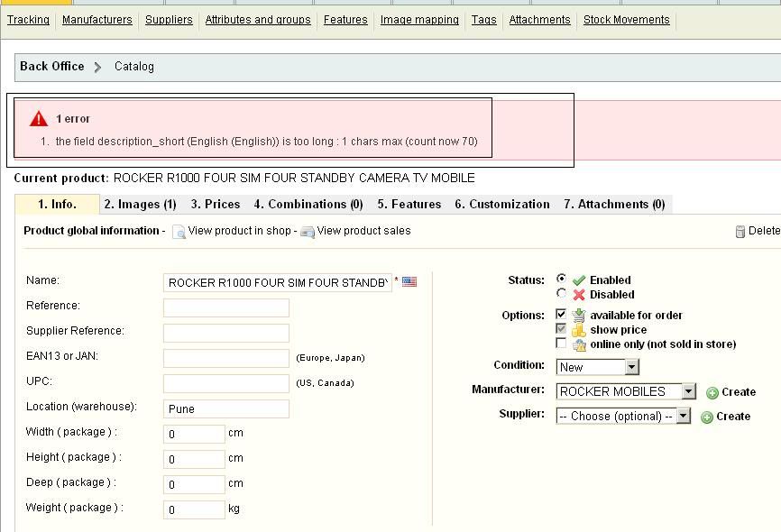The width and height of the screenshot is (781, 532).
Task: Click the View product sales icon
Action: (308, 232)
